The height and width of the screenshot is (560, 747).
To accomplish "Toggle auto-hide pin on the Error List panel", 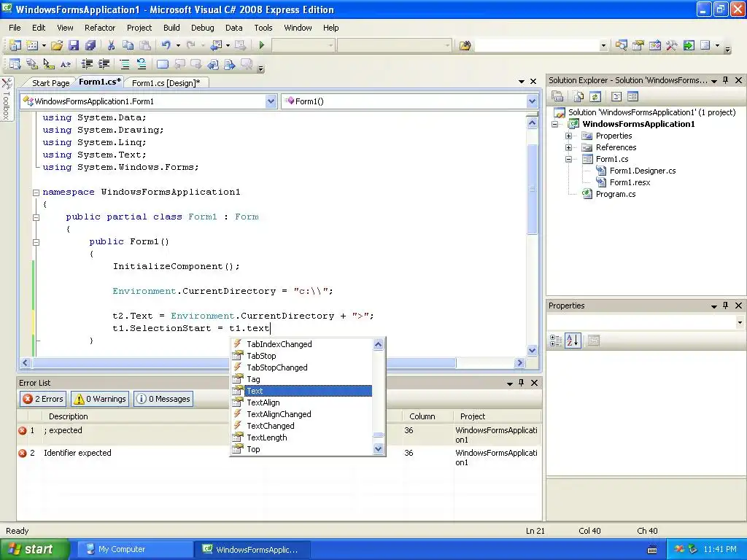I will coord(521,382).
